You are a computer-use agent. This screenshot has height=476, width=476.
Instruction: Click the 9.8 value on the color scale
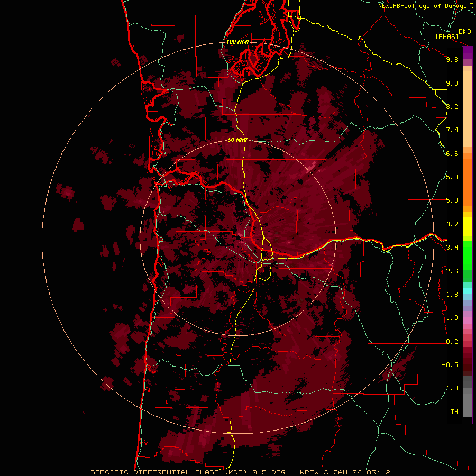452,60
